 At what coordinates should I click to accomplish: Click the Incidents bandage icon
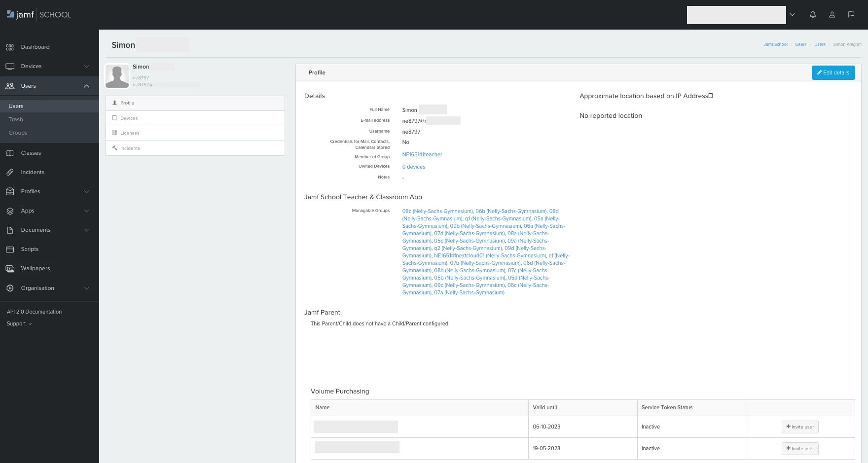point(10,172)
